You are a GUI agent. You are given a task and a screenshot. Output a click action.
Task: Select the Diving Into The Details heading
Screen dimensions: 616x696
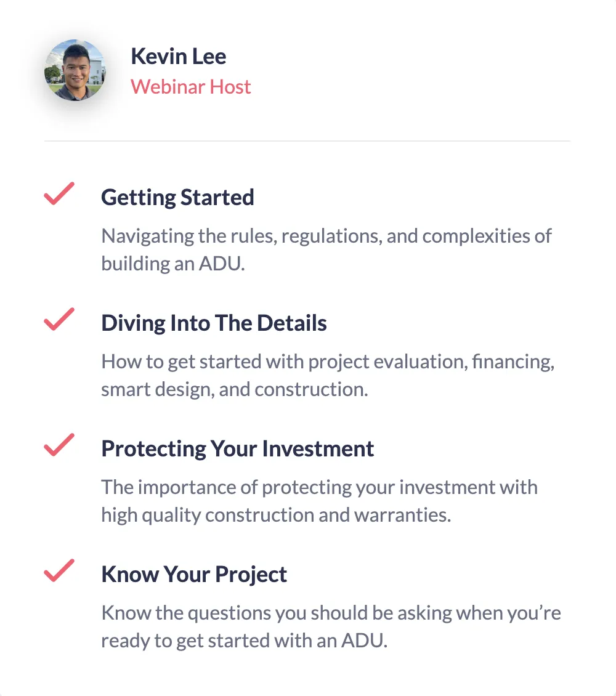click(214, 323)
